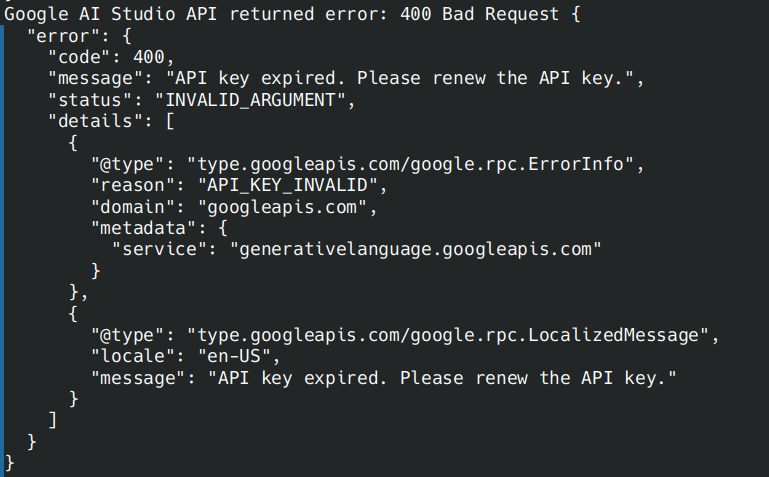
Task: Click the "metadata" key opening brace
Action: click(x=223, y=228)
